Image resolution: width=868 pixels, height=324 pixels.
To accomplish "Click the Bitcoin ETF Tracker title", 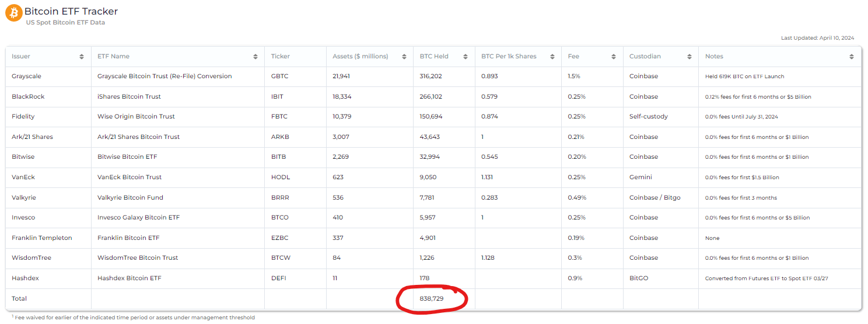I will click(71, 11).
